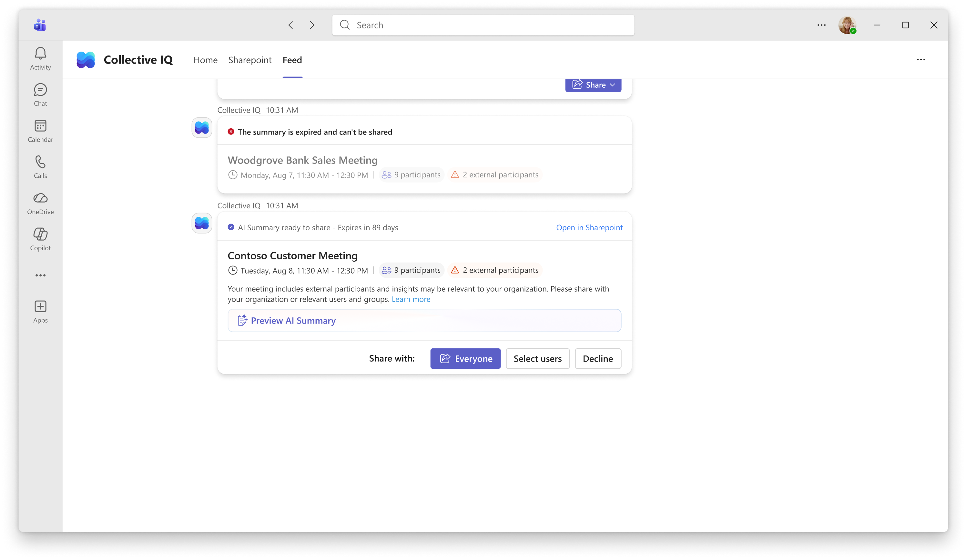Launch Copilot from the sidebar
The width and height of the screenshot is (967, 560).
tap(40, 239)
